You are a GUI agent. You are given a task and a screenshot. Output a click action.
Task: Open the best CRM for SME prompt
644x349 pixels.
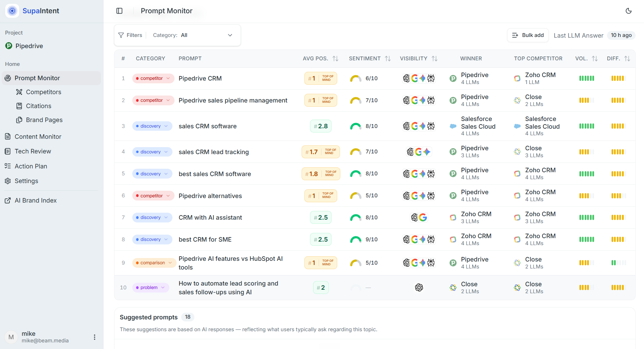[x=205, y=240]
